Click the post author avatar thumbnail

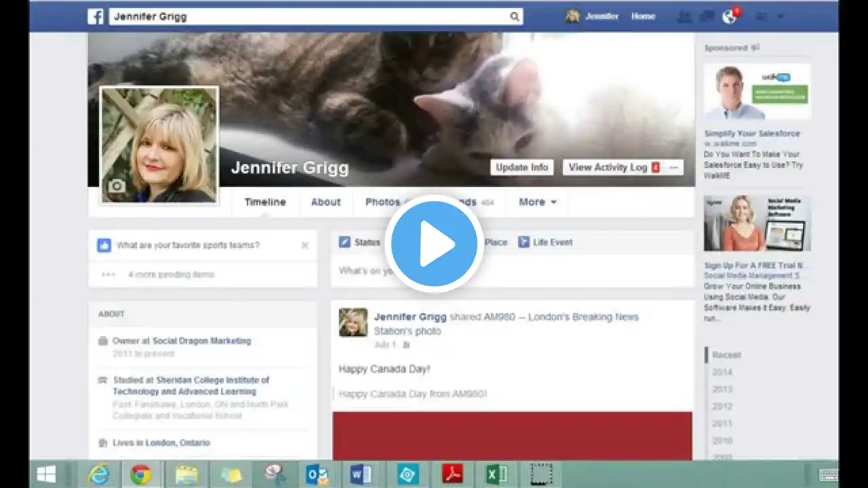click(x=353, y=323)
